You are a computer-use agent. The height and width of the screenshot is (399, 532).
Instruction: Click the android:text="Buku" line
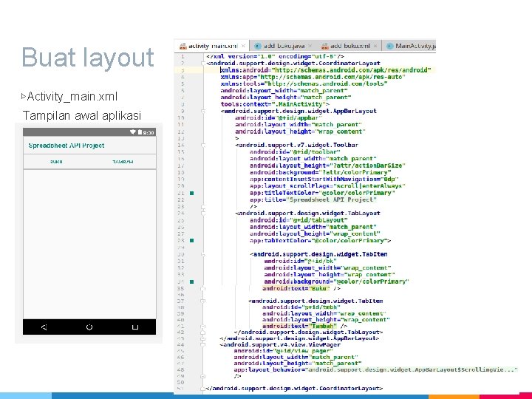coord(301,289)
